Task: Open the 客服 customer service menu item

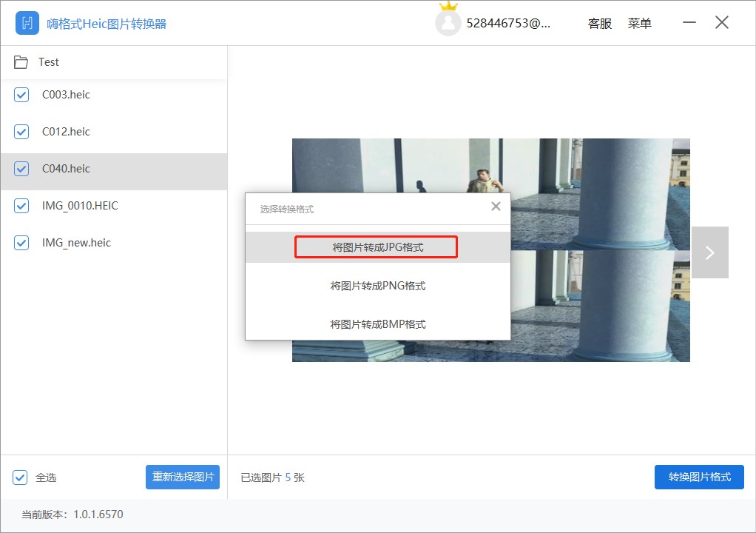Action: (x=599, y=23)
